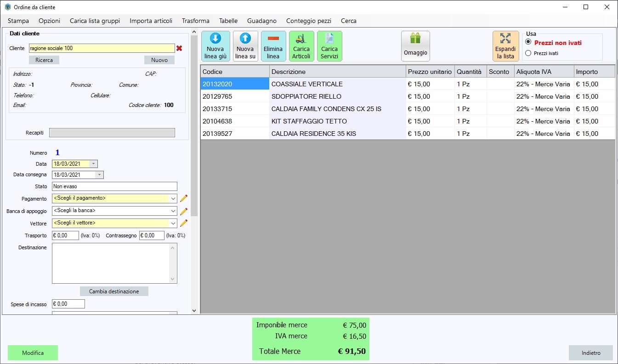The height and width of the screenshot is (364, 618).
Task: Click the Indietro button
Action: tap(591, 353)
